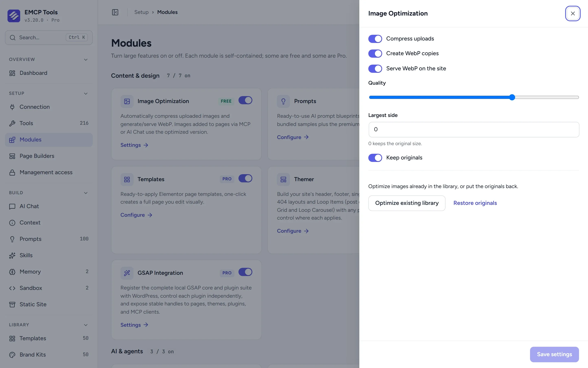
Task: Click the PRO badge on GSAP Integration
Action: [227, 273]
